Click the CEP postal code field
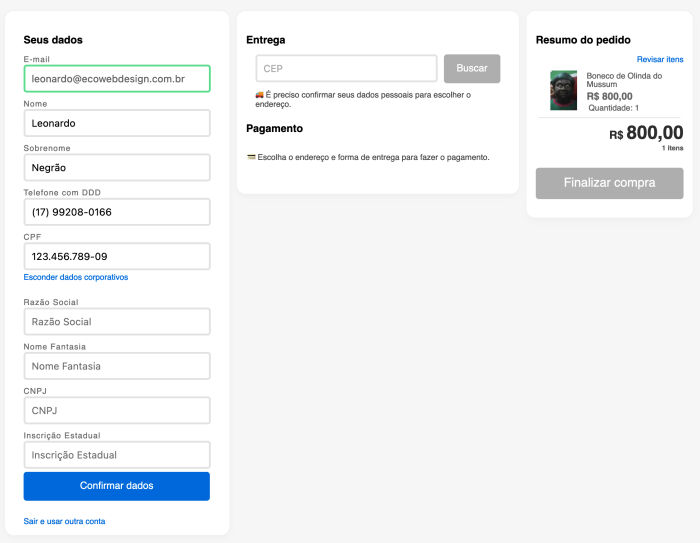 [x=346, y=68]
